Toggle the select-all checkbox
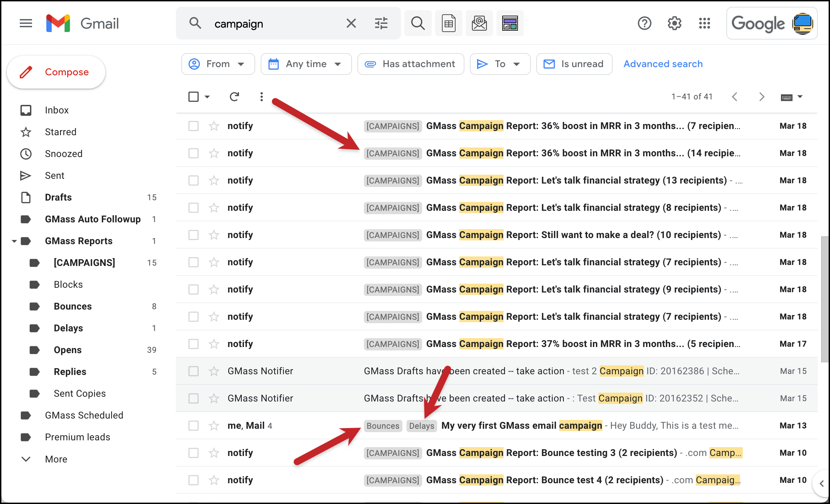The width and height of the screenshot is (830, 504). click(x=194, y=97)
